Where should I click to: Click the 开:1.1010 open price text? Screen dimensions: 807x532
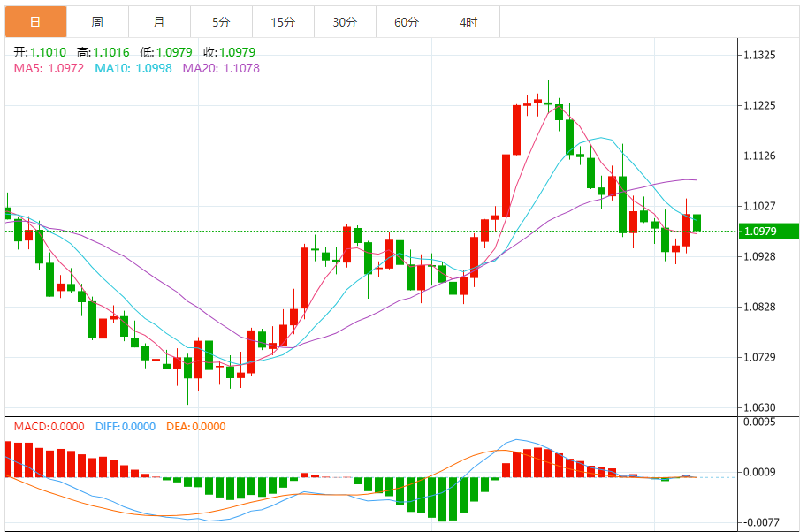click(x=40, y=52)
